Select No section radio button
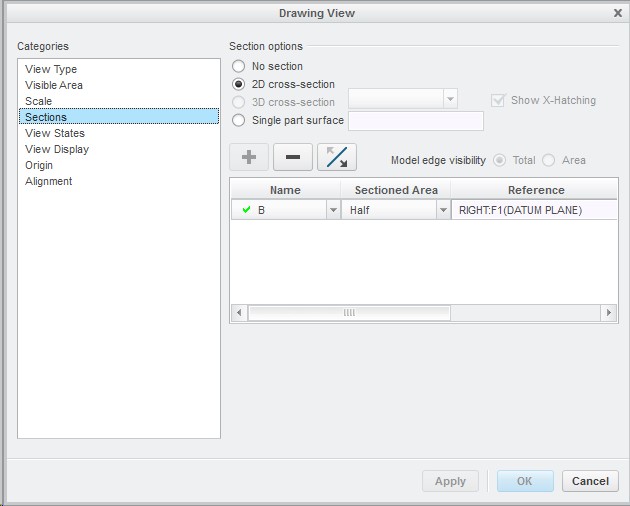The width and height of the screenshot is (630, 506). click(x=238, y=66)
